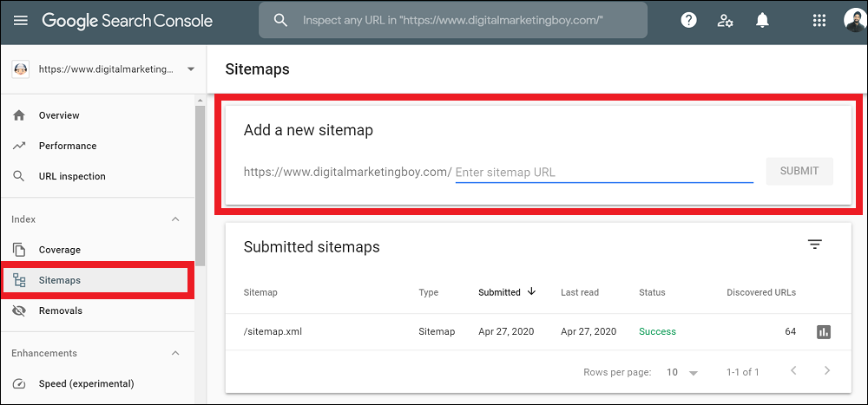Open the submitted sitemaps filter icon

click(x=814, y=245)
